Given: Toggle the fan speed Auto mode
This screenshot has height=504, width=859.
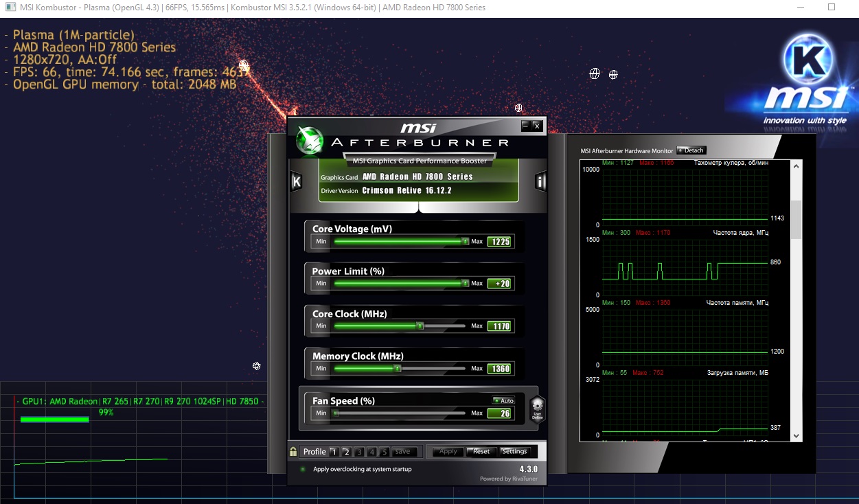Looking at the screenshot, I should click(503, 400).
